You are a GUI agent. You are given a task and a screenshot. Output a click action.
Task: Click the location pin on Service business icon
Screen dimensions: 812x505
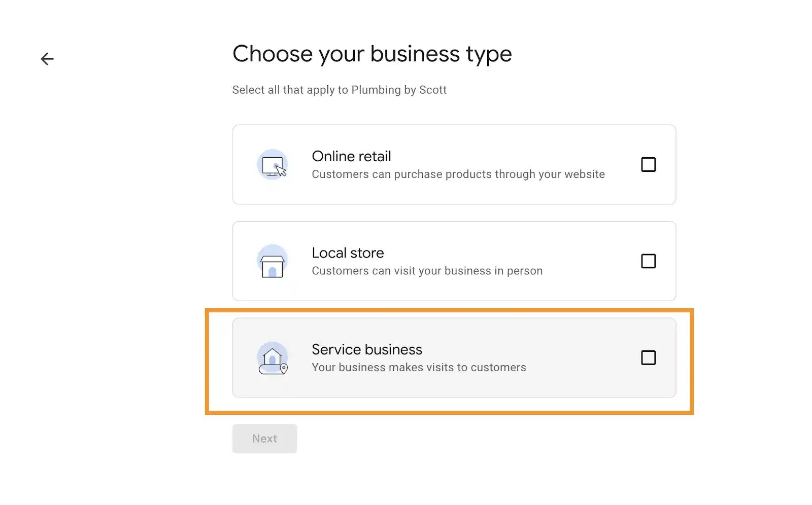pyautogui.click(x=284, y=368)
